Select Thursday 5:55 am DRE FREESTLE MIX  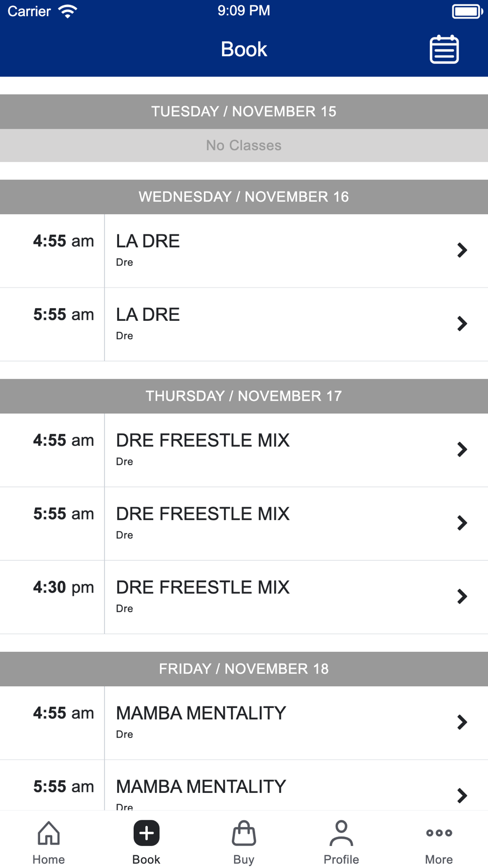pos(203,514)
